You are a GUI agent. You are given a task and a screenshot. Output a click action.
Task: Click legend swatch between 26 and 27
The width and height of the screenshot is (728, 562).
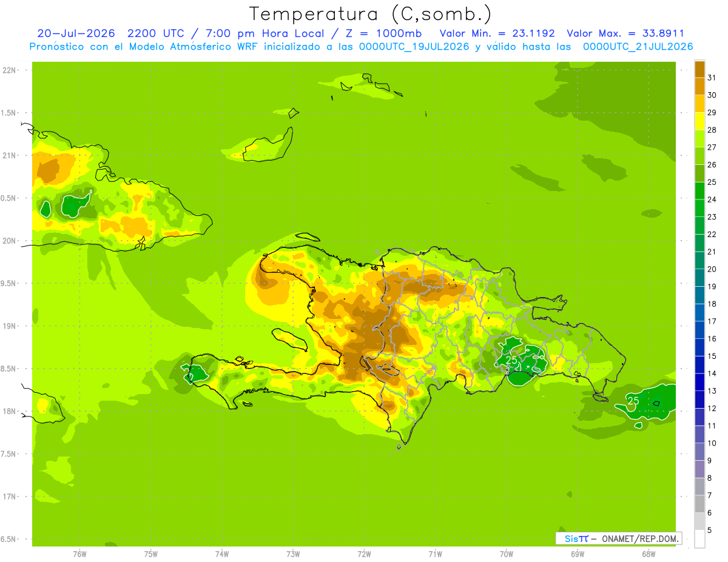(x=699, y=156)
